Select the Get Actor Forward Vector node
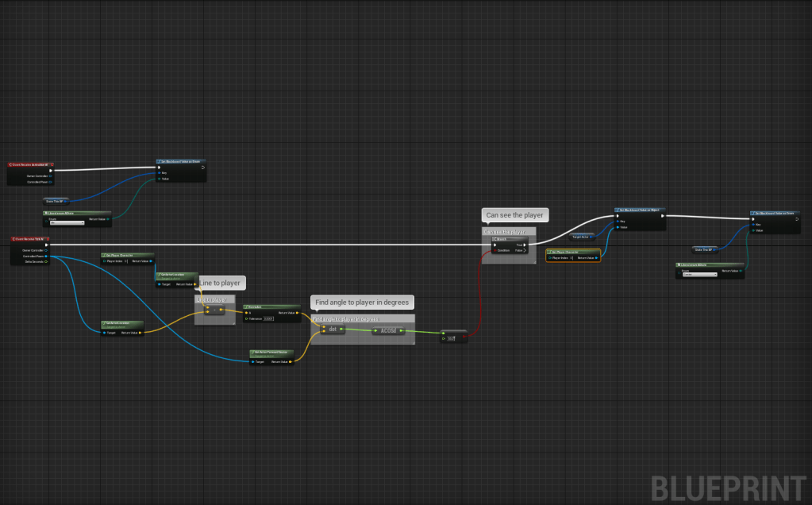The width and height of the screenshot is (812, 505). pos(271,350)
